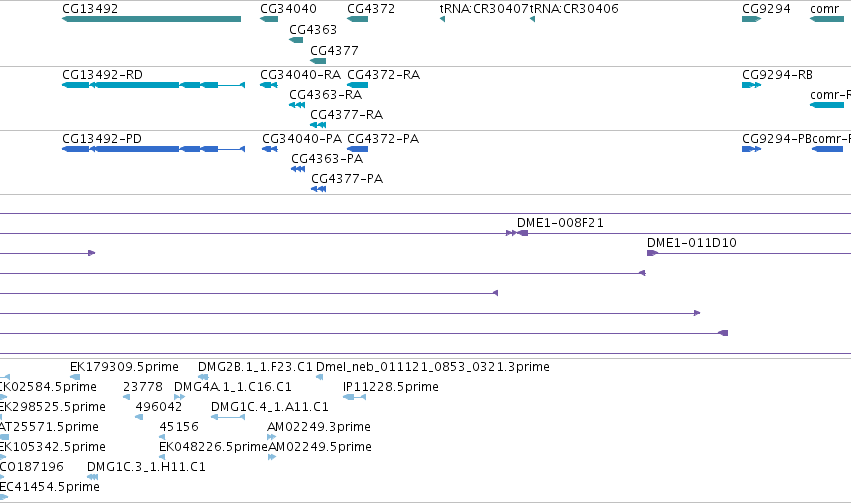
Task: Click protein CG4363-PA label
Action: pyautogui.click(x=327, y=158)
